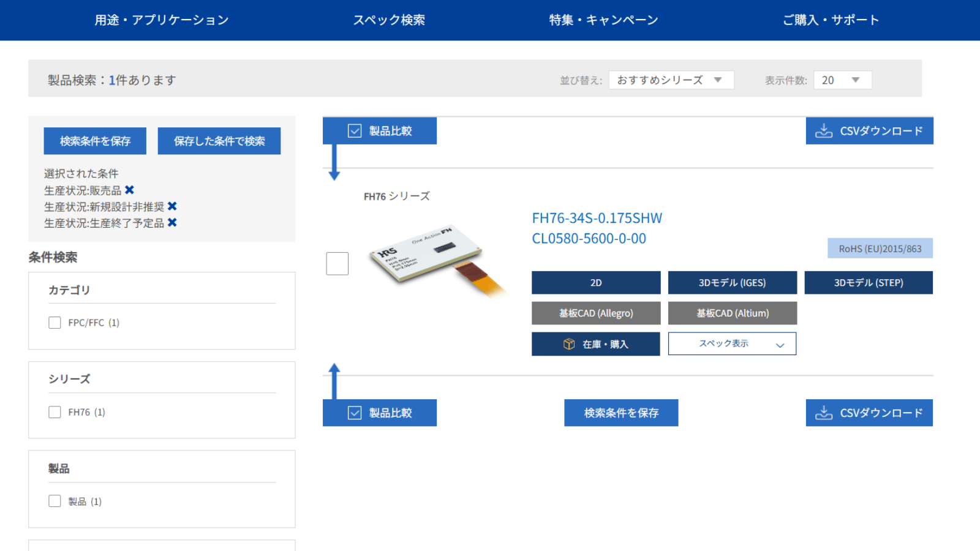Open the おすすめシリーズ sort dropdown
This screenshot has height=551, width=980.
click(671, 80)
